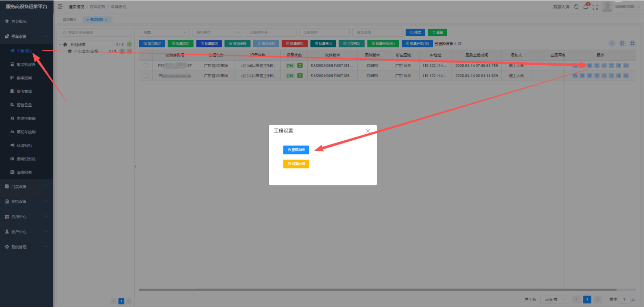The image size is (644, 307).
Task: Click the fullscreen icon in top bar
Action: pyautogui.click(x=595, y=7)
